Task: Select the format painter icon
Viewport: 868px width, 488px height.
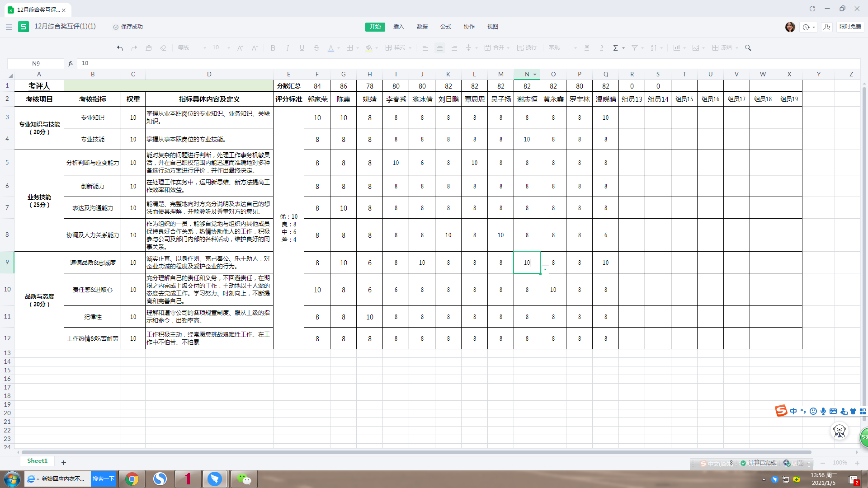Action: click(x=149, y=47)
